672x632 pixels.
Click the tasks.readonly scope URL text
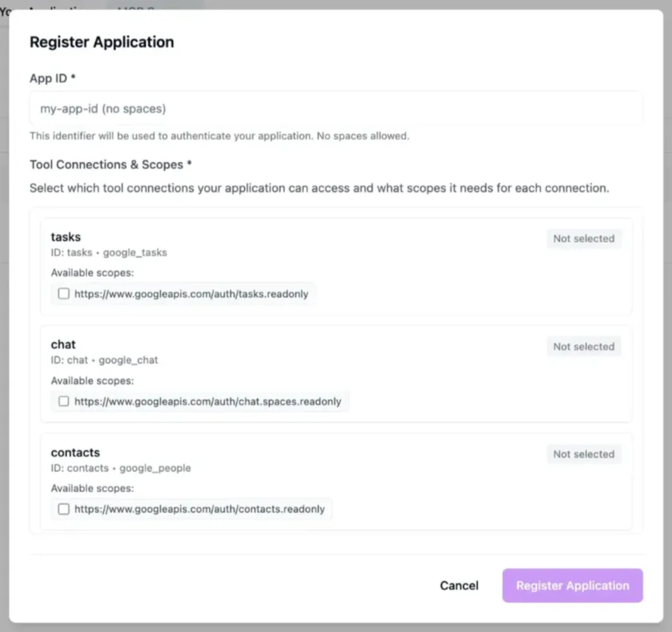coord(191,294)
